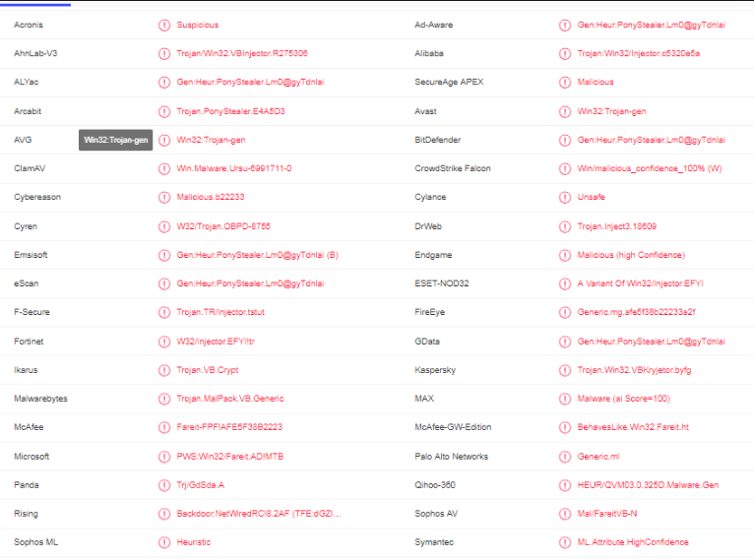754x560 pixels.
Task: Click the alert icon in the AVG row
Action: pyautogui.click(x=164, y=140)
